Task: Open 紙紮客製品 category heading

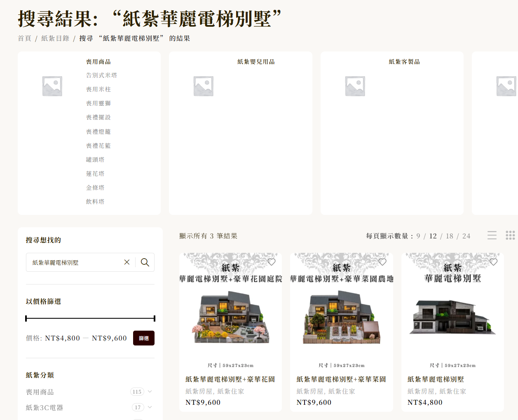Action: click(404, 62)
